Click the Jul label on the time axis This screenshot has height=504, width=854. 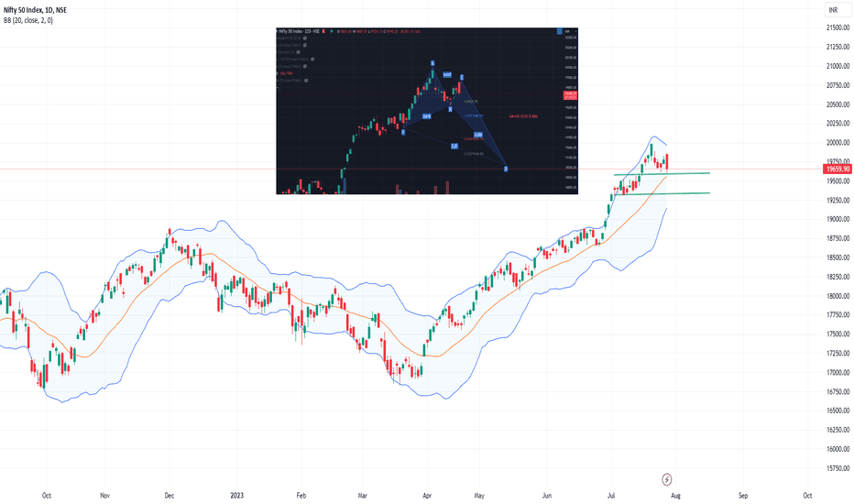611,496
